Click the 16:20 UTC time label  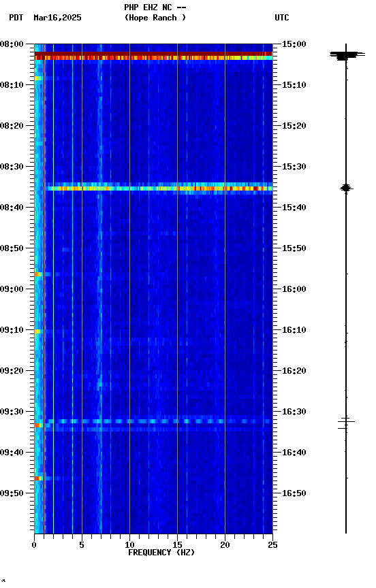[x=294, y=371]
